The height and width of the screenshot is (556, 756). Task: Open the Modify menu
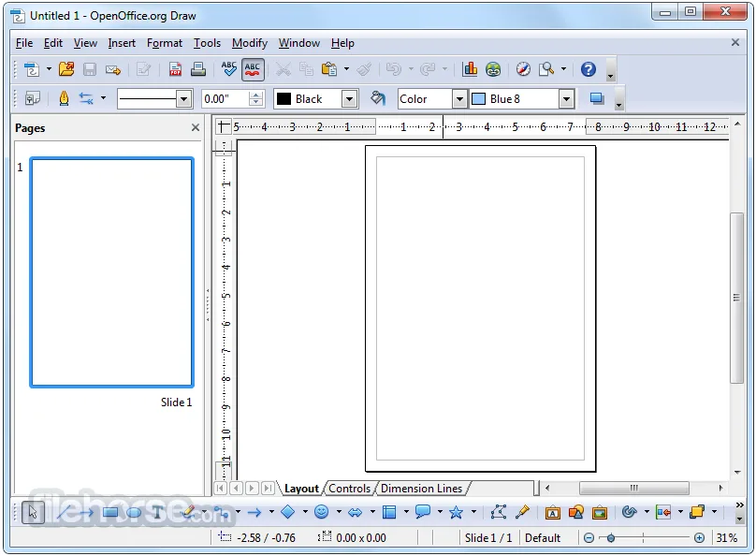(x=249, y=43)
